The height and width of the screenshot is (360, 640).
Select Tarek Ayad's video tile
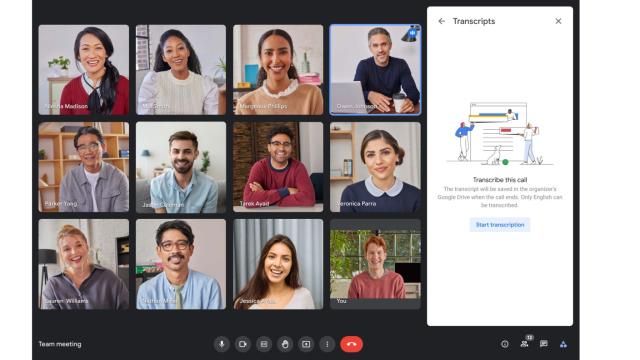coord(278,167)
